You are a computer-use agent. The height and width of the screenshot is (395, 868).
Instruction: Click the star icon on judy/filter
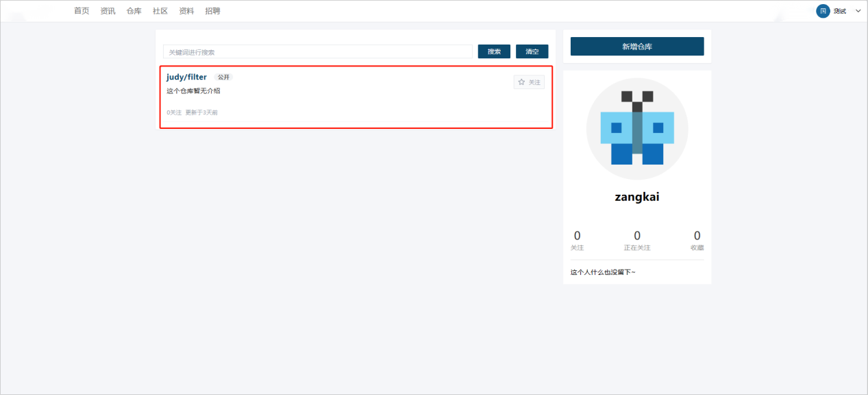pos(521,82)
